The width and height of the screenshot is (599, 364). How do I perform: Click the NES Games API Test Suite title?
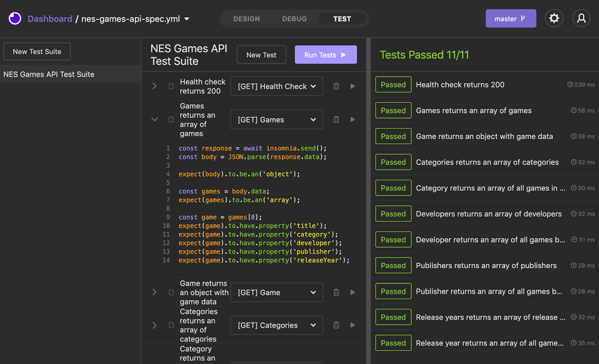coord(189,55)
